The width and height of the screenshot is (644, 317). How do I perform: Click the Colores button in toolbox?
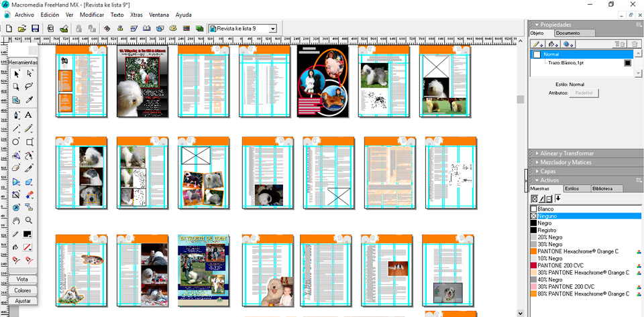pyautogui.click(x=23, y=290)
